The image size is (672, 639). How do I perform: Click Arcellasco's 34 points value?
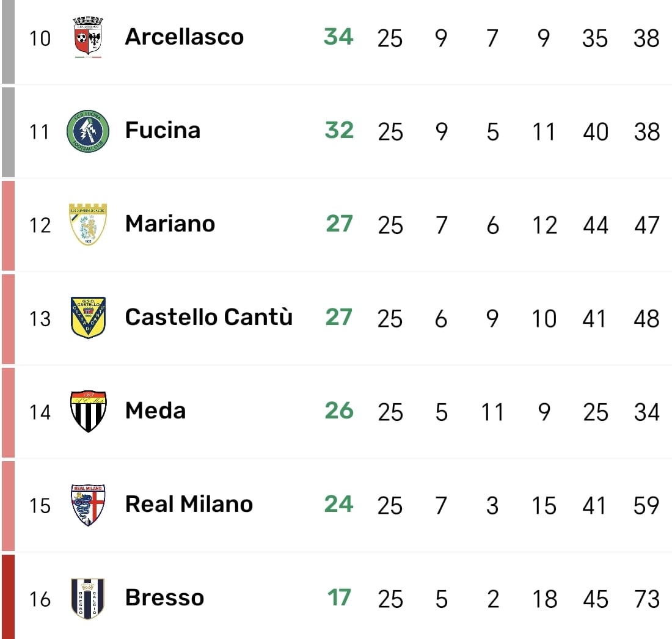pos(338,37)
